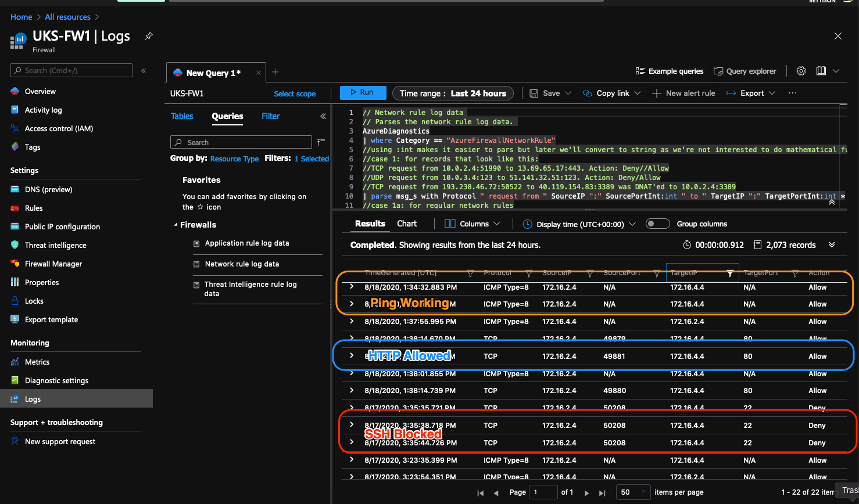Open the Columns dropdown
This screenshot has width=859, height=504.
point(472,224)
